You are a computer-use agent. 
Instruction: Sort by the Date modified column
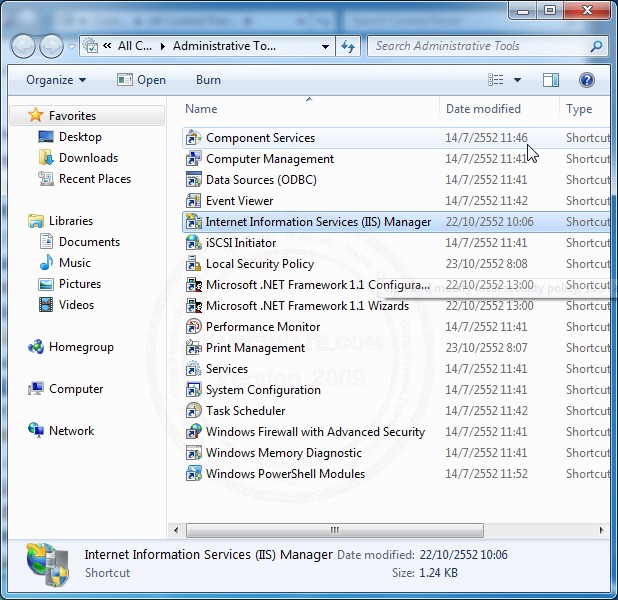click(x=483, y=109)
